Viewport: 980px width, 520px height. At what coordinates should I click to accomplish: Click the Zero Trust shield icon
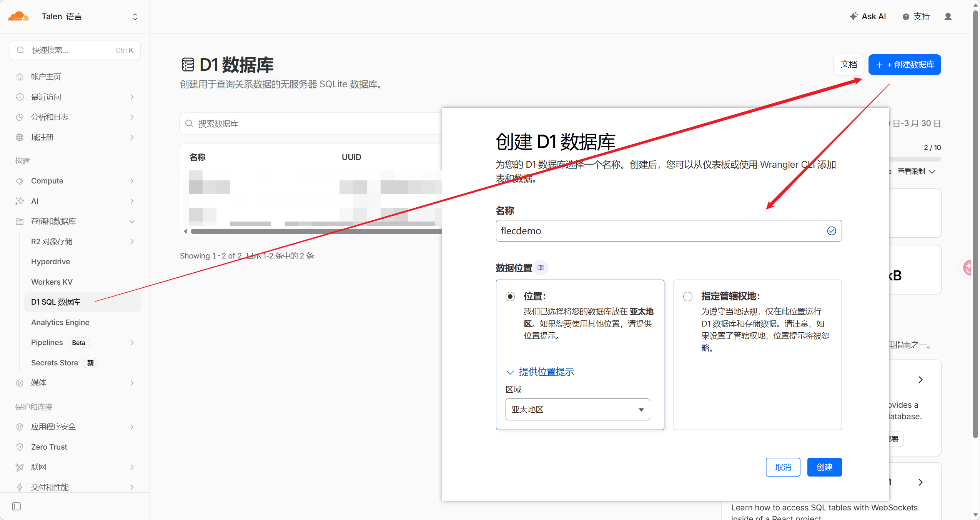pos(20,447)
